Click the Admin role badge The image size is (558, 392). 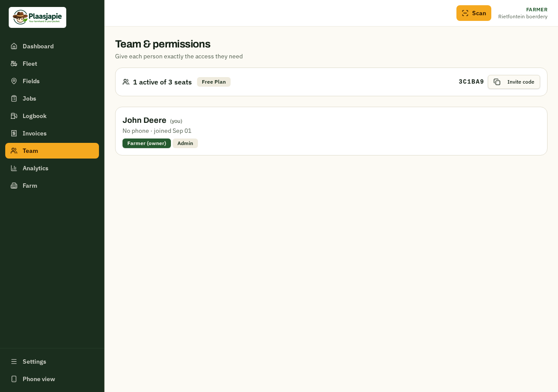[185, 143]
